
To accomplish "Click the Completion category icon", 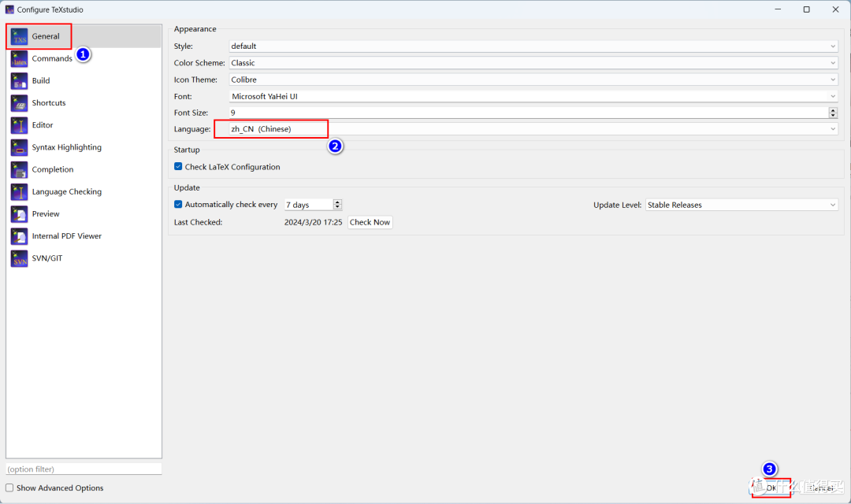I will [19, 170].
